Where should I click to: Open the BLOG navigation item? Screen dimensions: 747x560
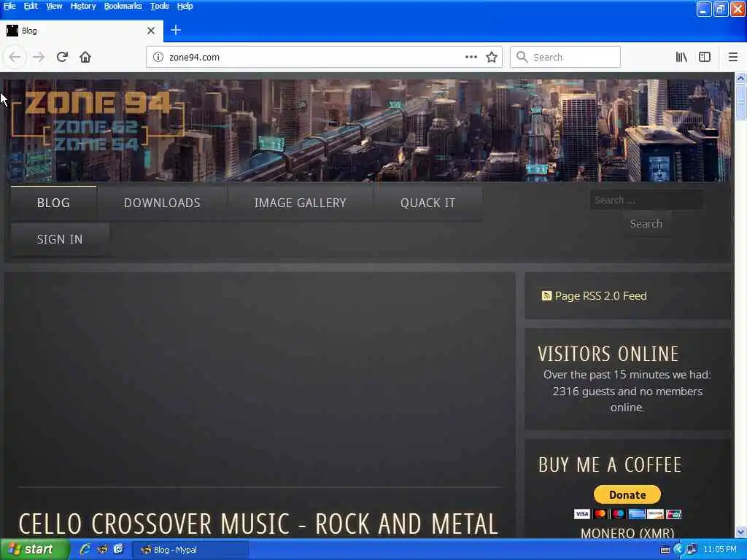[53, 203]
